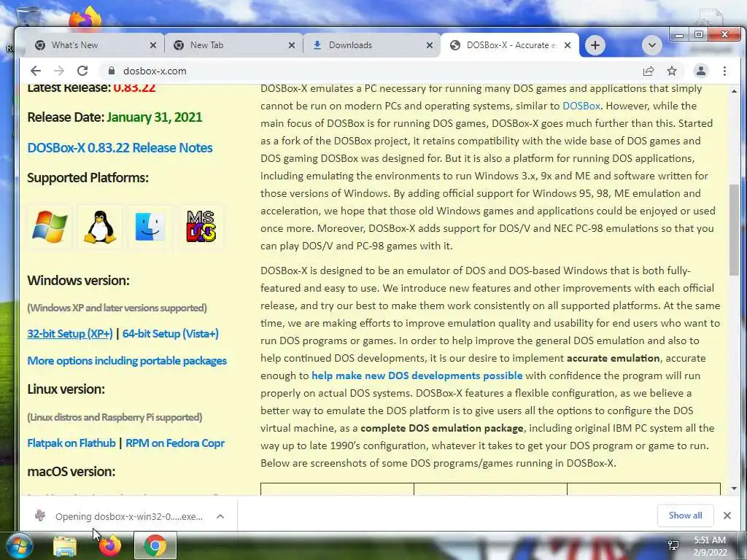The image size is (747, 560).
Task: Click the page scroll up arrow
Action: [x=734, y=91]
